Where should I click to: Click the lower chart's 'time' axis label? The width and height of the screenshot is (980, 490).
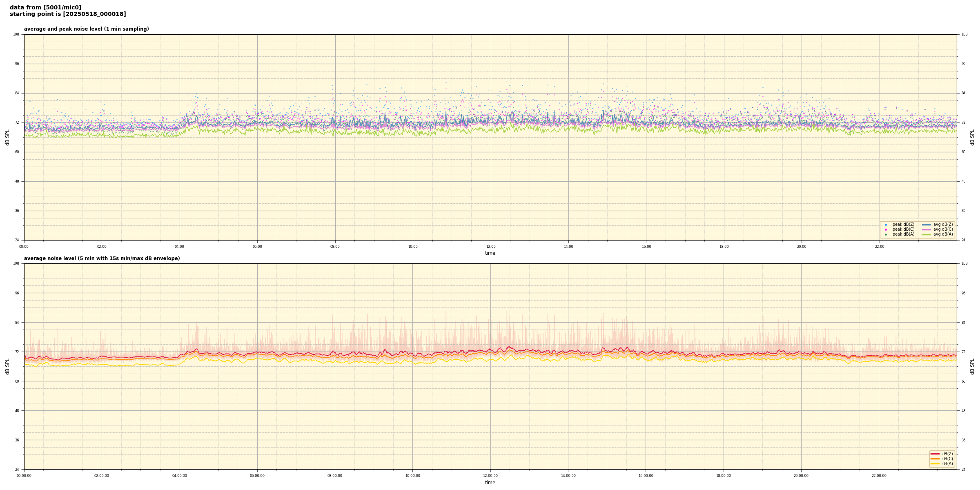490,483
